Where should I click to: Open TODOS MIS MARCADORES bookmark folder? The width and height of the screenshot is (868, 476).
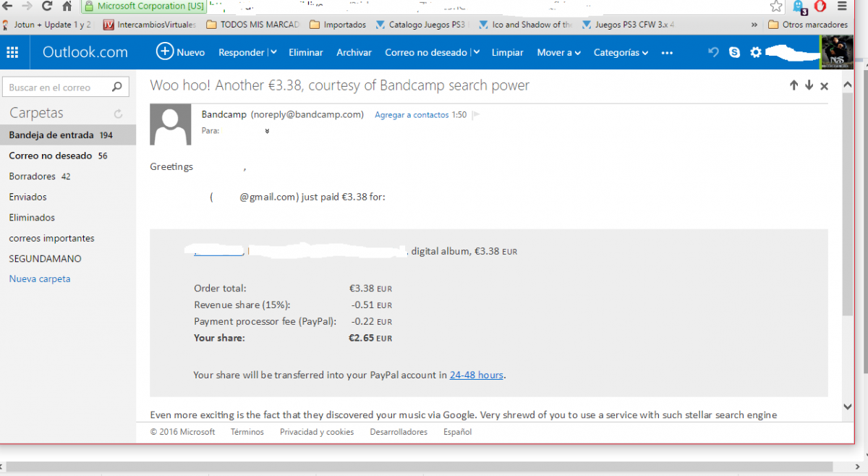coord(253,25)
